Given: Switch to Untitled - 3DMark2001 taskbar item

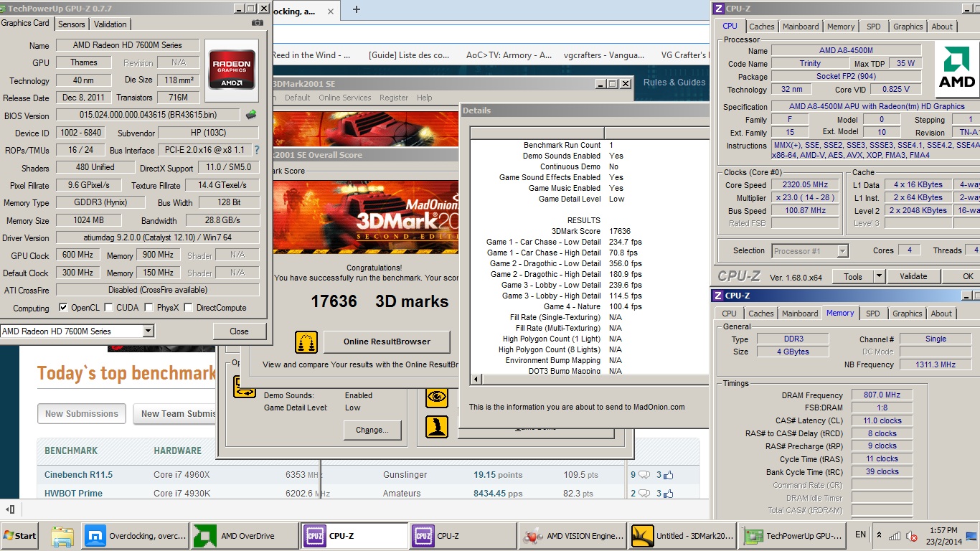Looking at the screenshot, I should 683,535.
